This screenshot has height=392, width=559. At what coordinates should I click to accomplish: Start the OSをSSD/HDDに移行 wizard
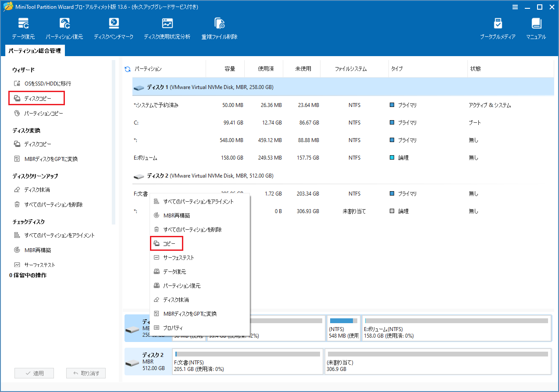click(x=43, y=83)
